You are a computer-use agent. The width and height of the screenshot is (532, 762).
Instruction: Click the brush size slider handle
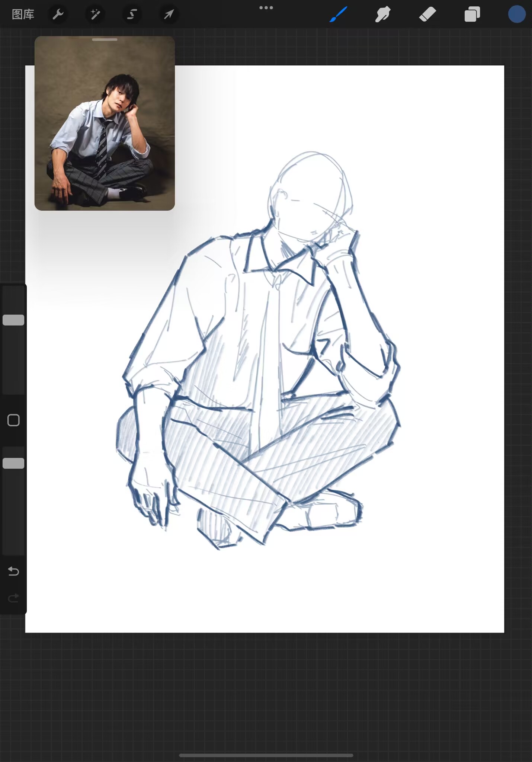[x=13, y=320]
